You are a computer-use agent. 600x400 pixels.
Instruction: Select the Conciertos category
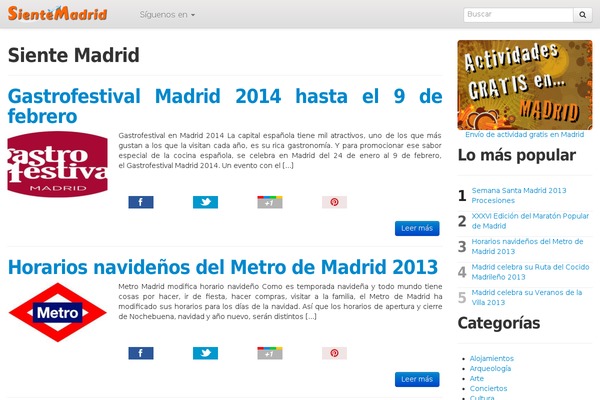[x=489, y=388]
